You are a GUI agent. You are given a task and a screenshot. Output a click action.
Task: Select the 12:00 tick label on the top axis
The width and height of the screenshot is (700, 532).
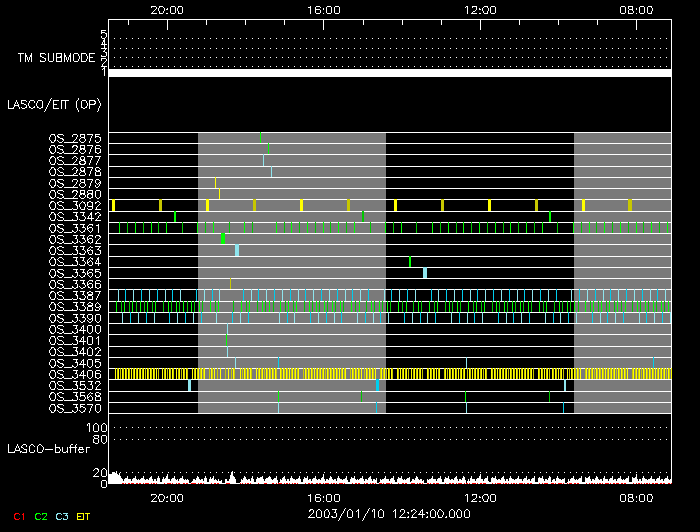point(482,9)
